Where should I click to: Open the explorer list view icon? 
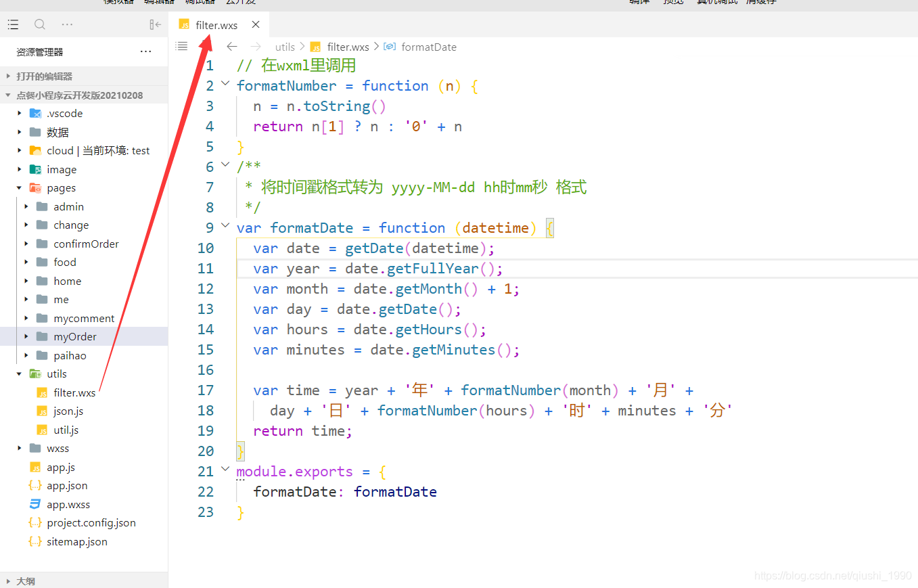(x=13, y=24)
